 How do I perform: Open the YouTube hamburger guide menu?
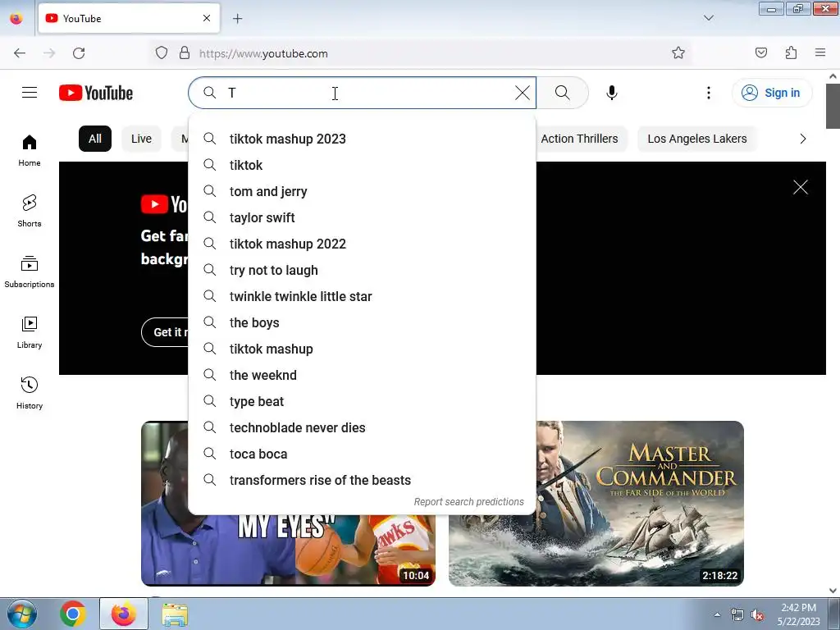pos(30,93)
